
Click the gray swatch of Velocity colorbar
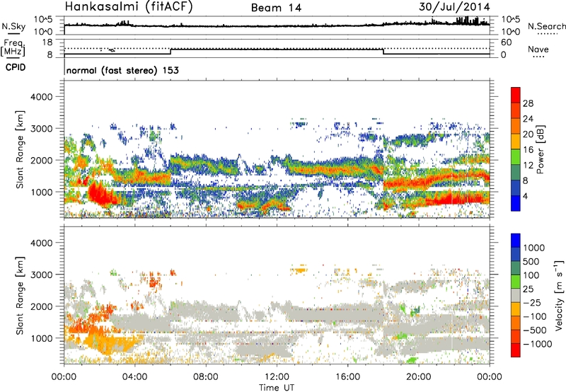[x=516, y=295]
